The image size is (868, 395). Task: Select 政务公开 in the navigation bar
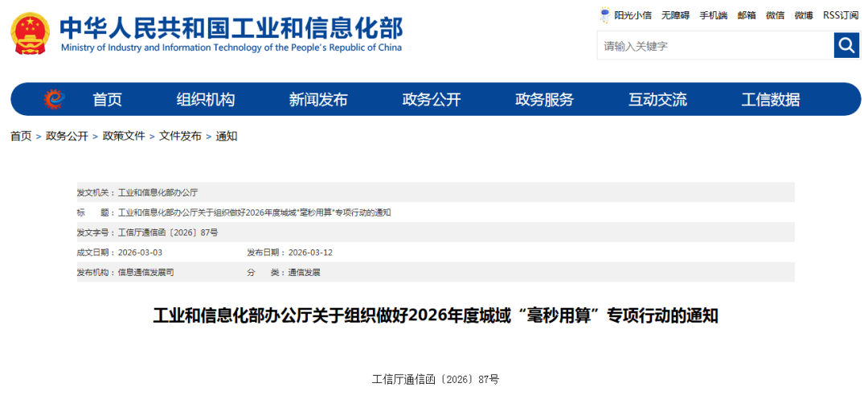432,100
